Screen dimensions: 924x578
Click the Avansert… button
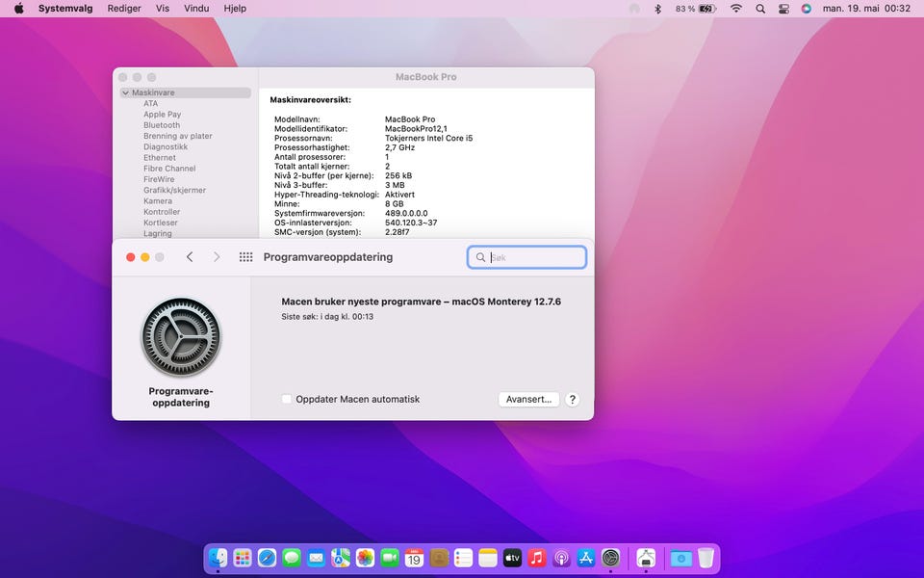[528, 399]
